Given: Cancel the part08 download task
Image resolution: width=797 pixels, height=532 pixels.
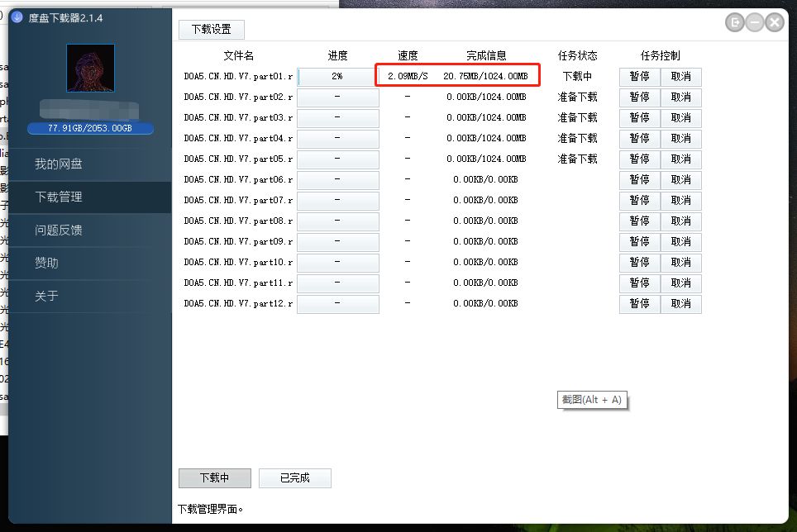Looking at the screenshot, I should tap(681, 221).
